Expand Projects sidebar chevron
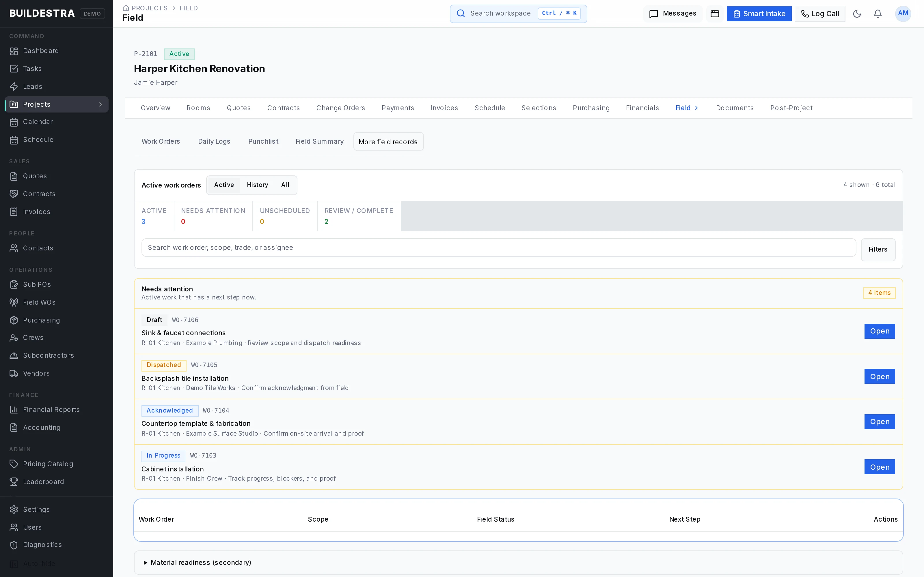 click(100, 104)
